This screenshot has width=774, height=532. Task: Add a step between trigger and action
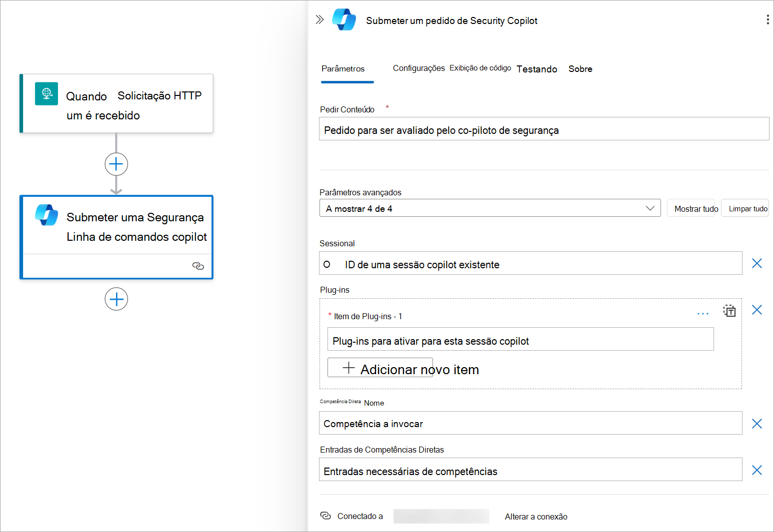click(x=116, y=164)
